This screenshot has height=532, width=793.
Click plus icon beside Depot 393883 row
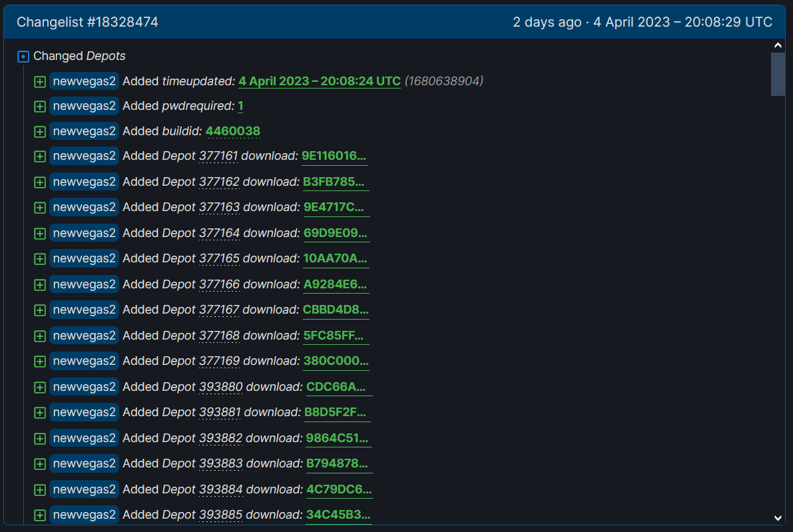(40, 463)
